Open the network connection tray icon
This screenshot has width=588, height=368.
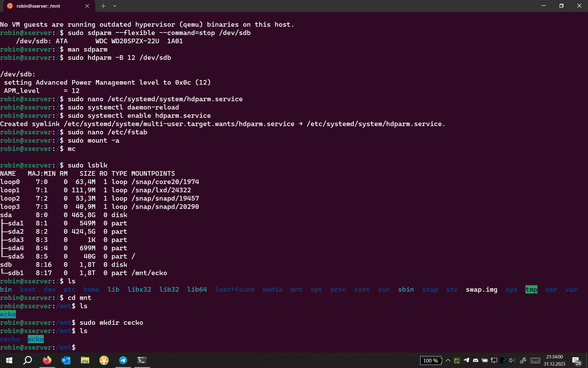(494, 360)
